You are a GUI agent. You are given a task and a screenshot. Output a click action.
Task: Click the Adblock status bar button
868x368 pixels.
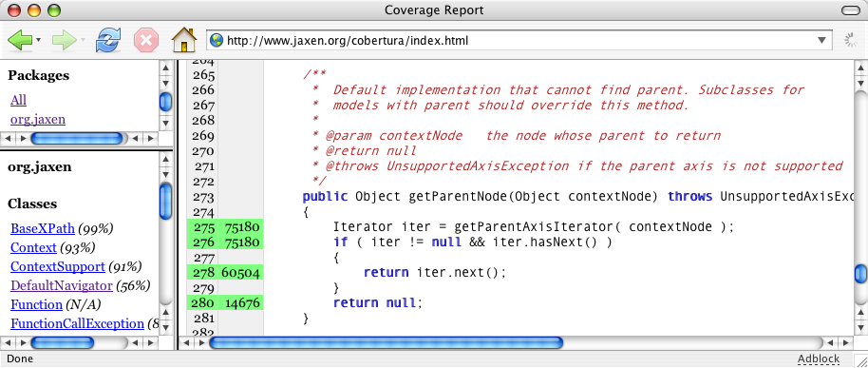point(819,359)
